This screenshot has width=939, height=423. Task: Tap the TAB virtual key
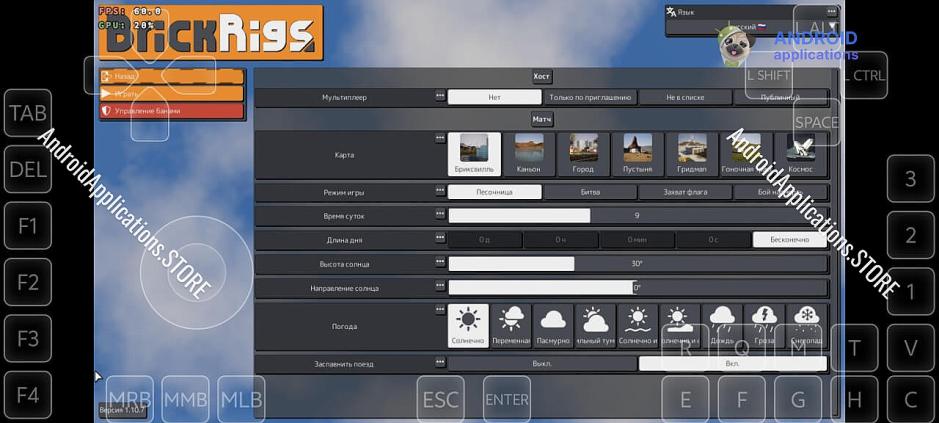coord(28,113)
